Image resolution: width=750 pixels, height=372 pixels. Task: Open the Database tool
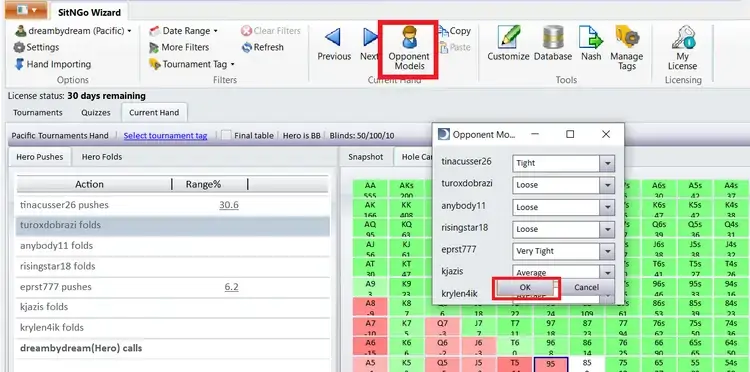[552, 44]
